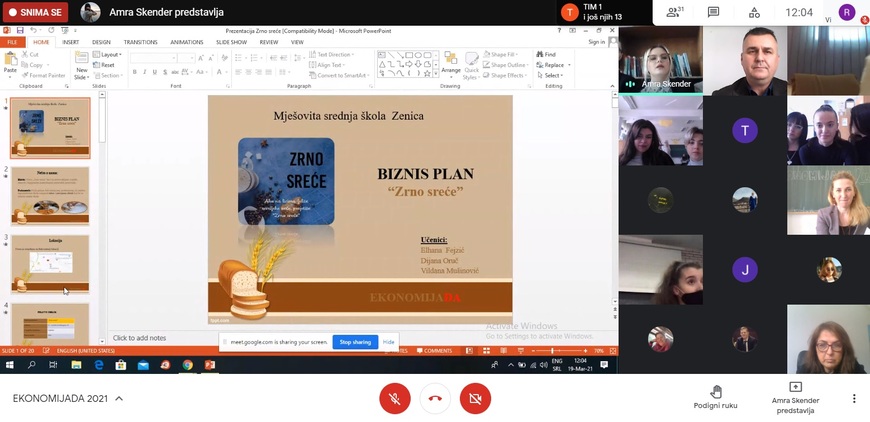
Task: Expand meeting details chevron next to EKONOMIJADA 2021
Action: 119,398
